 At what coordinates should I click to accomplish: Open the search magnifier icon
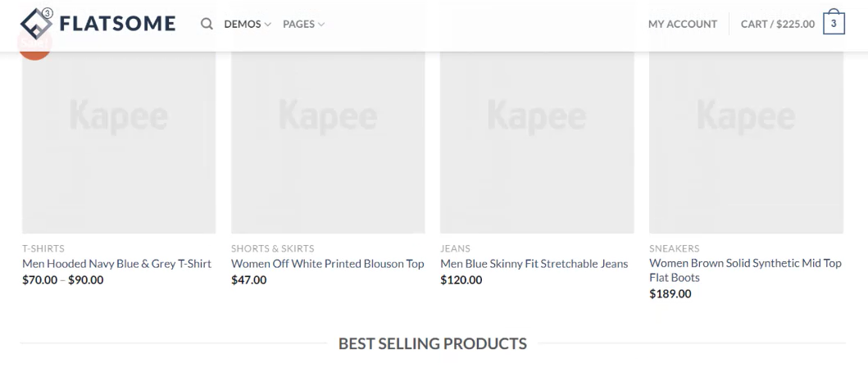[207, 24]
